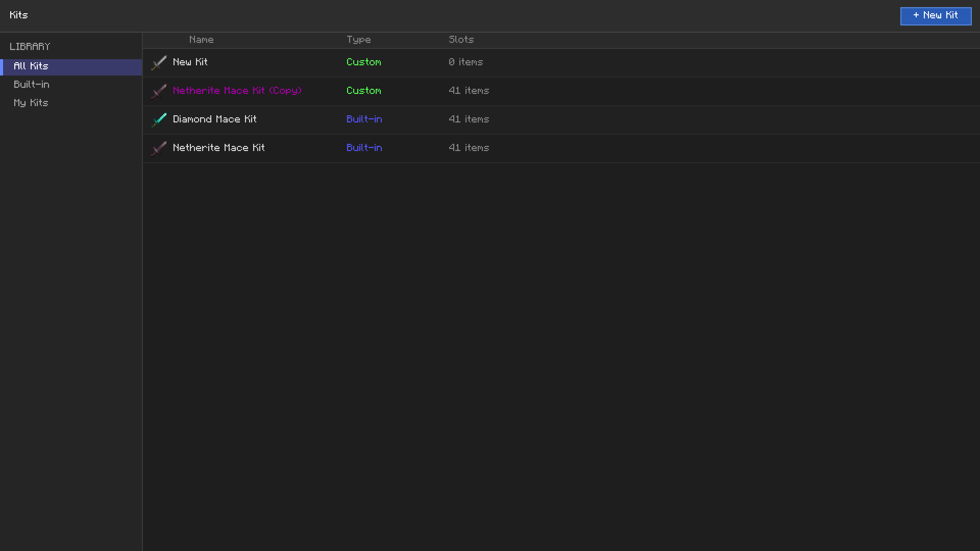Viewport: 980px width, 551px height.
Task: Select the built-in Netherite Mace Kit name
Action: (219, 148)
